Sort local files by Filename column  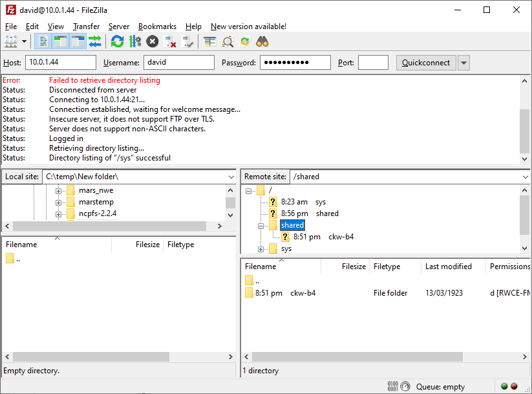coord(57,245)
